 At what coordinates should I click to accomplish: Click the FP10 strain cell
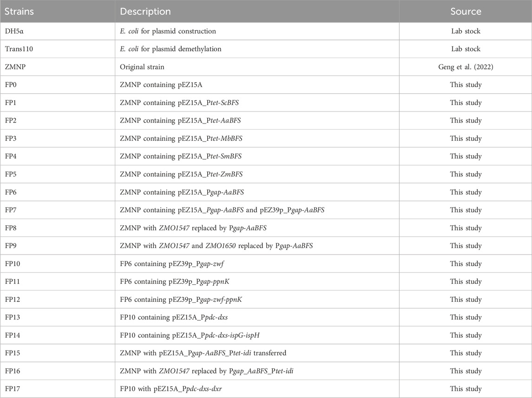pos(57,264)
